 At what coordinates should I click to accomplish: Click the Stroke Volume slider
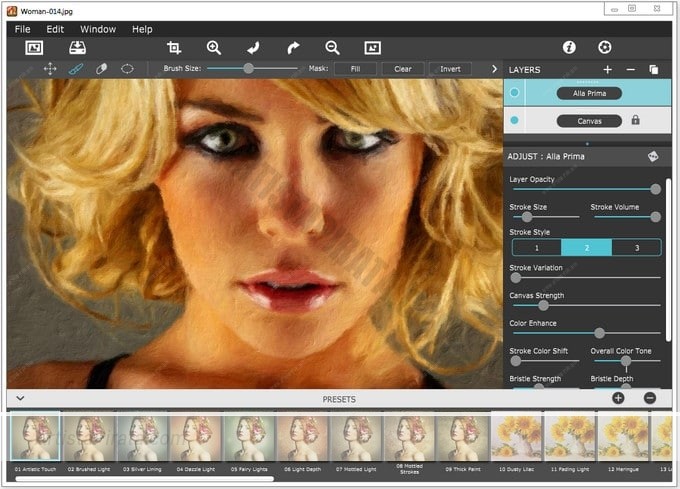(627, 216)
